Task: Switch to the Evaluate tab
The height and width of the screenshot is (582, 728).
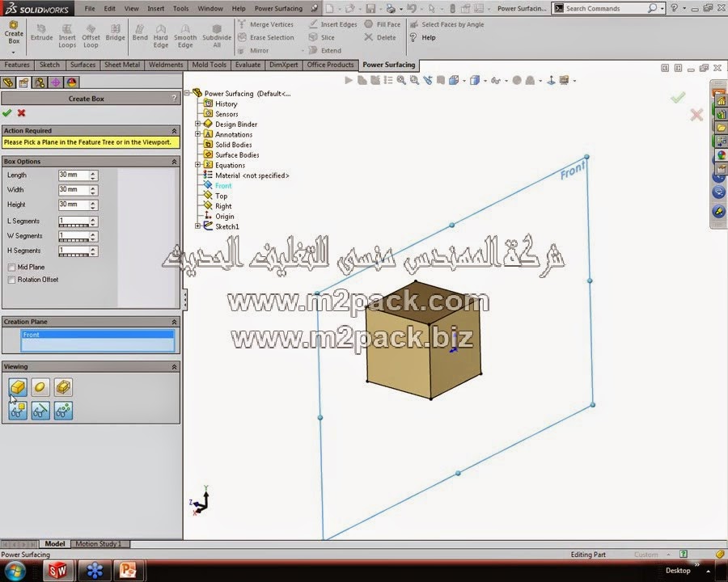Action: point(248,65)
